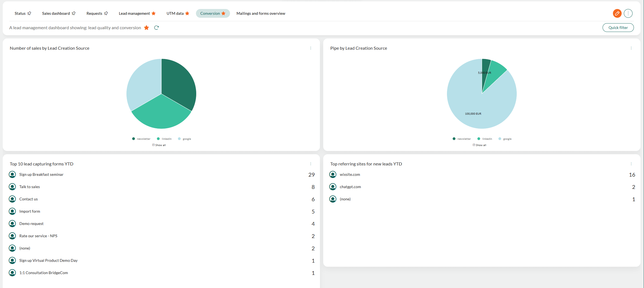Click the newsletter legend color dot
This screenshot has width=644, height=288.
click(133, 139)
